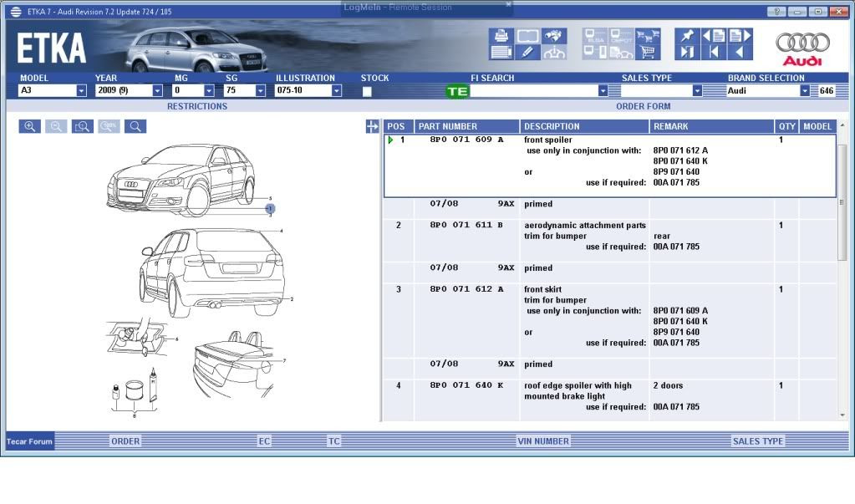Click the parts list scrollbar down arrow
The height and width of the screenshot is (504, 855).
click(x=842, y=415)
